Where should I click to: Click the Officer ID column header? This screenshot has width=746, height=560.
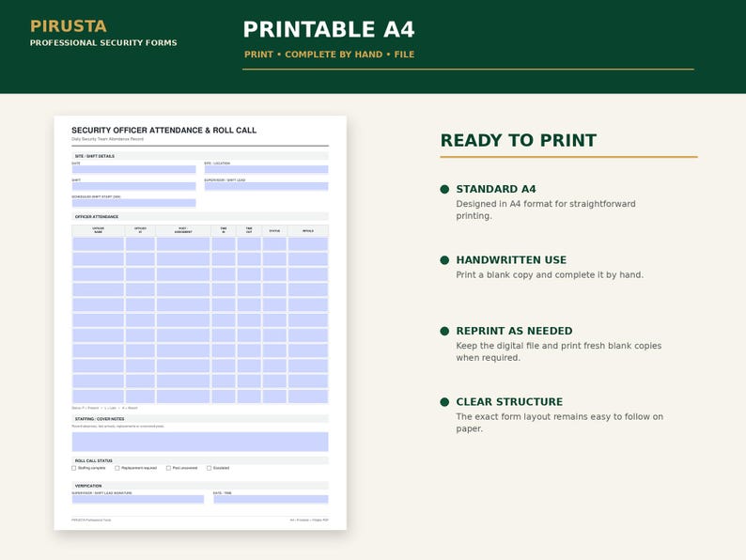point(140,230)
